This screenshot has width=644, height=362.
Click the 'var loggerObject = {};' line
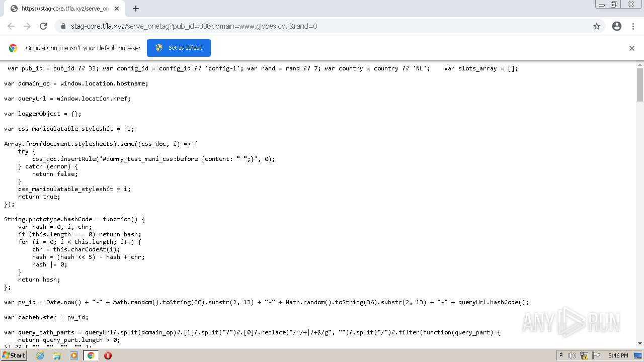(x=43, y=114)
